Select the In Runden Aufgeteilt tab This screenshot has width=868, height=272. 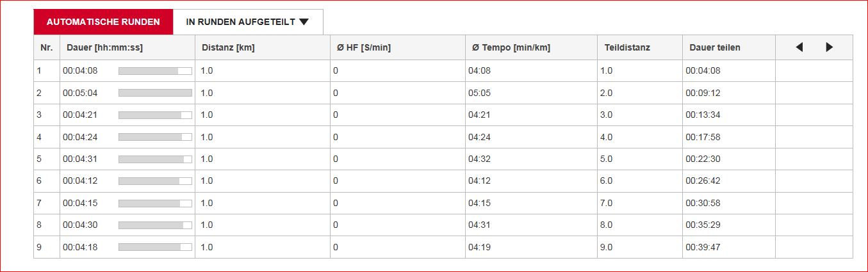(x=240, y=22)
